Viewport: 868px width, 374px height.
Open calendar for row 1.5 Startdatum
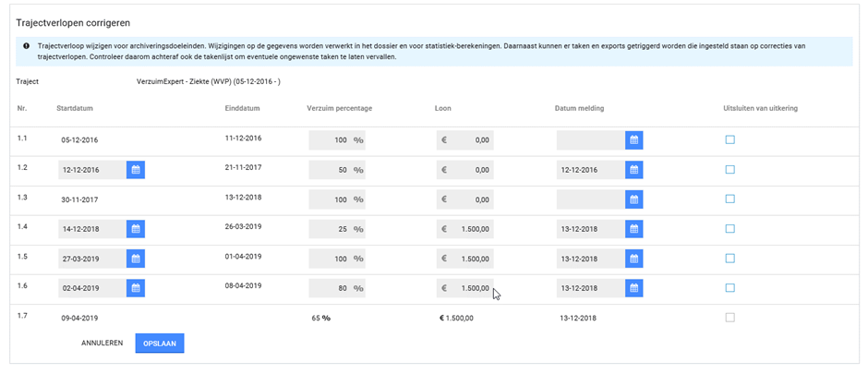pos(136,259)
